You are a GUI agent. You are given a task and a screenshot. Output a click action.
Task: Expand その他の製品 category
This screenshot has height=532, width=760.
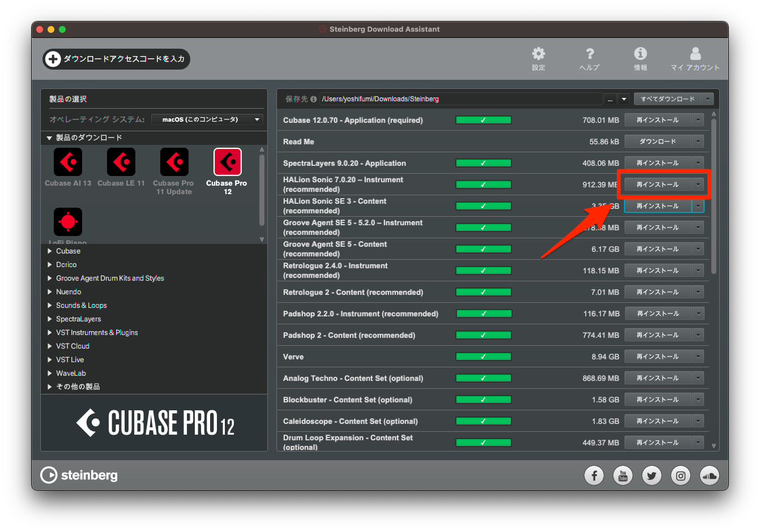point(50,387)
